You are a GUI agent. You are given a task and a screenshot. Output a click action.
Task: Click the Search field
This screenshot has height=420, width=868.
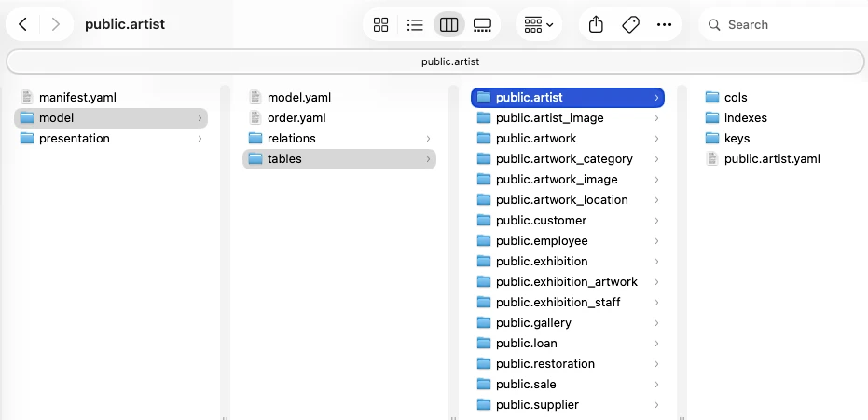pyautogui.click(x=783, y=24)
